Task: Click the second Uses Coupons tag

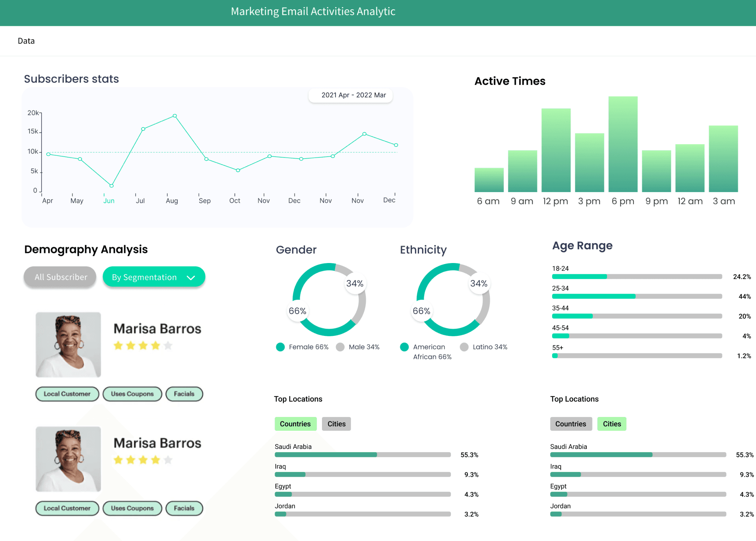Action: tap(132, 508)
